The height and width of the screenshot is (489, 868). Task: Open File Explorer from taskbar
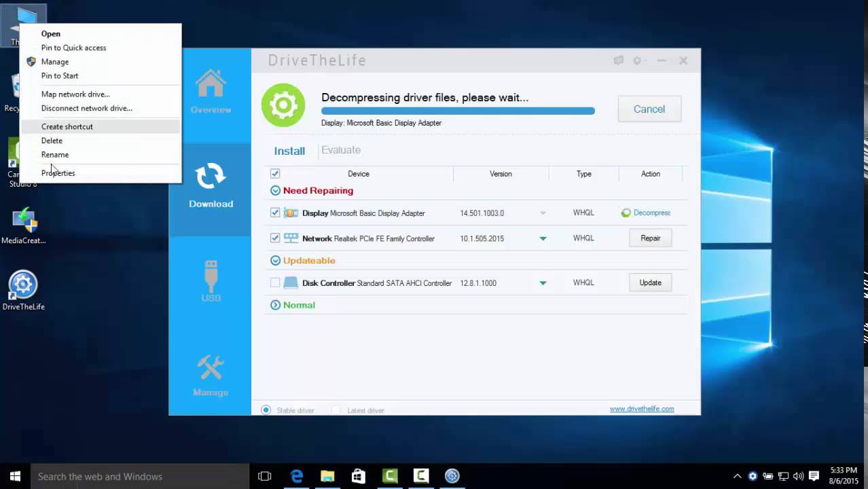coord(327,476)
